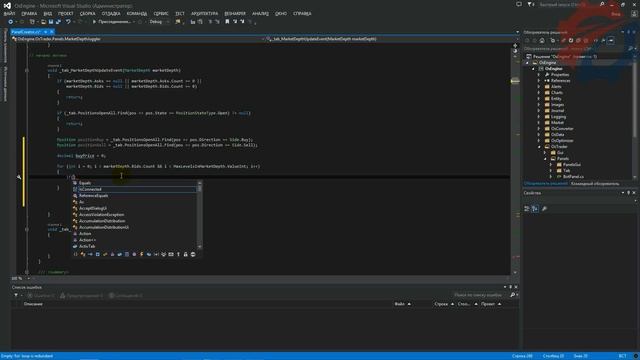Viewport: 640px width, 360px height.
Task: Select the Journal folder in Solution Explorer
Action: coord(557,111)
